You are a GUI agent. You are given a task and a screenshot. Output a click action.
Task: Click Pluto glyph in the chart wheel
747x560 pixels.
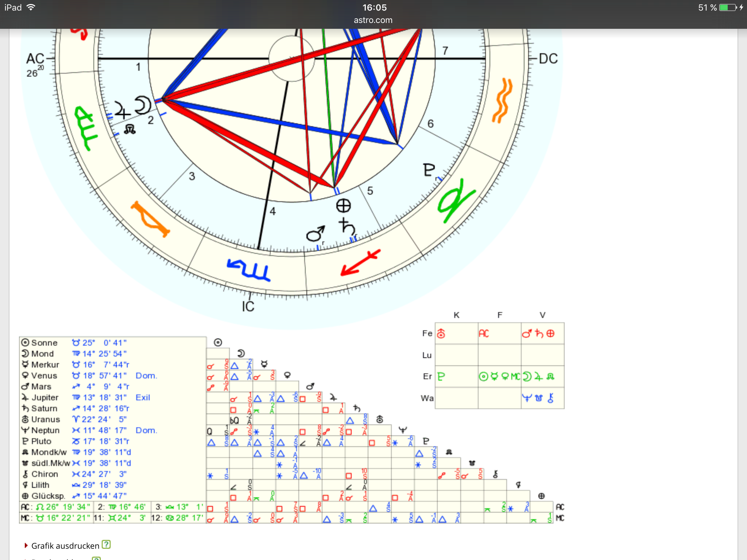tap(429, 170)
